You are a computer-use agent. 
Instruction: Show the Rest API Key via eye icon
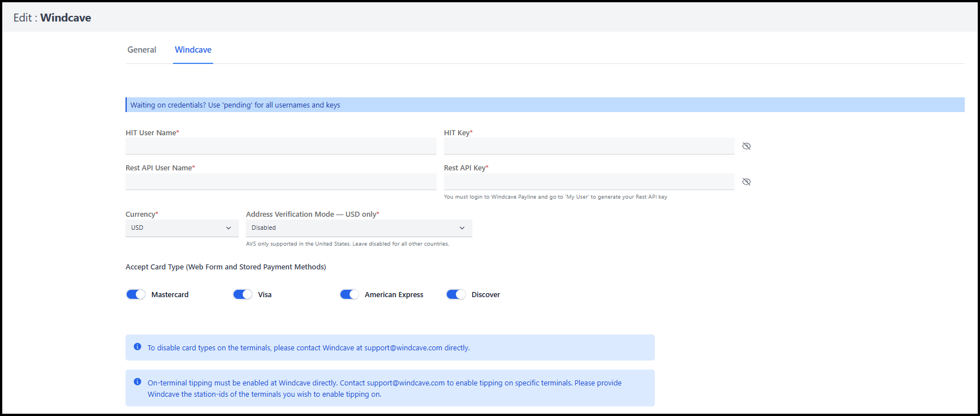(746, 182)
